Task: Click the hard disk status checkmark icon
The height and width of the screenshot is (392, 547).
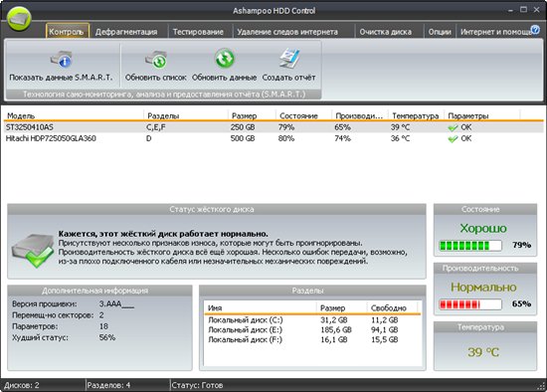Action: point(33,251)
